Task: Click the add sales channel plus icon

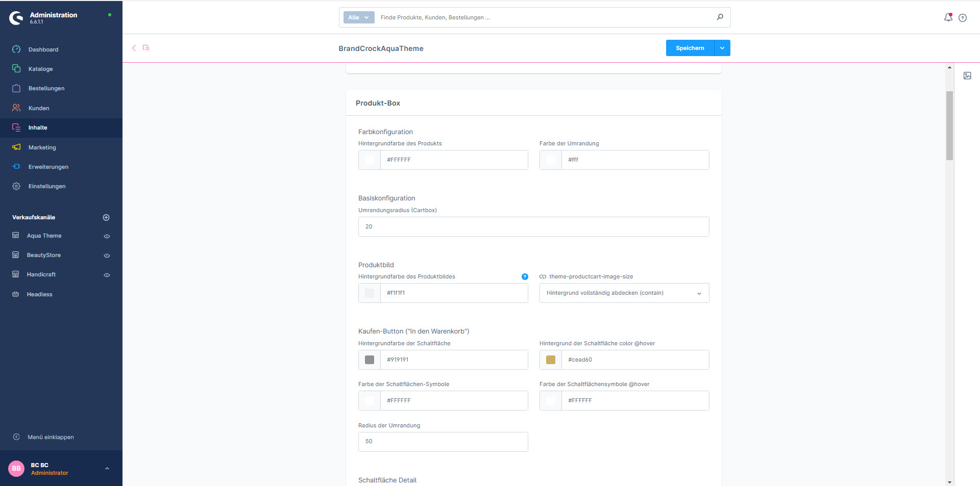Action: (106, 217)
